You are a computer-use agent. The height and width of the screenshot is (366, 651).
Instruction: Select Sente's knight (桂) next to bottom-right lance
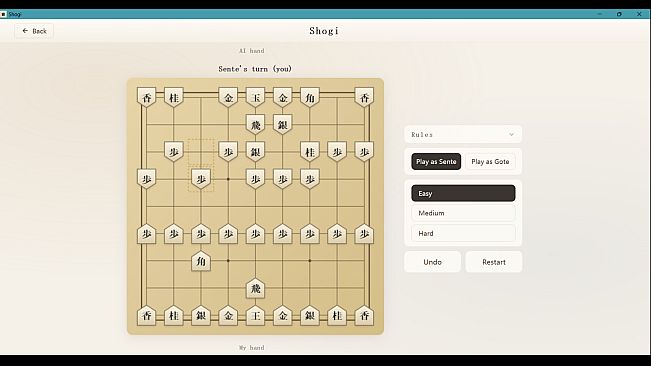[x=337, y=315]
